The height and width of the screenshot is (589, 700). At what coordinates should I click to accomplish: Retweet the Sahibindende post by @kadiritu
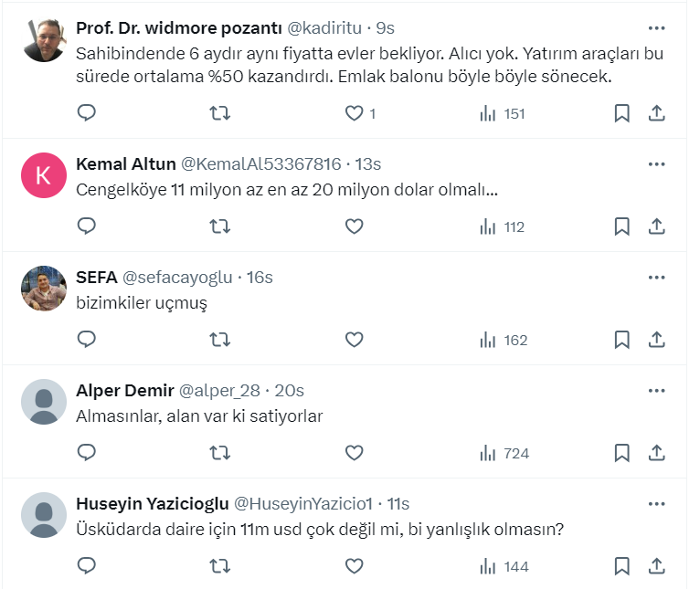coord(220,113)
